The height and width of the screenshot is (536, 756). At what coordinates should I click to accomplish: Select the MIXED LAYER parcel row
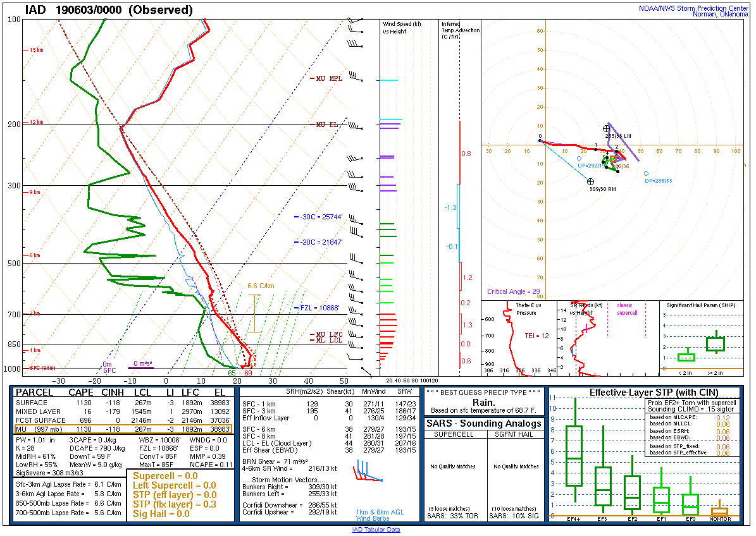click(123, 411)
